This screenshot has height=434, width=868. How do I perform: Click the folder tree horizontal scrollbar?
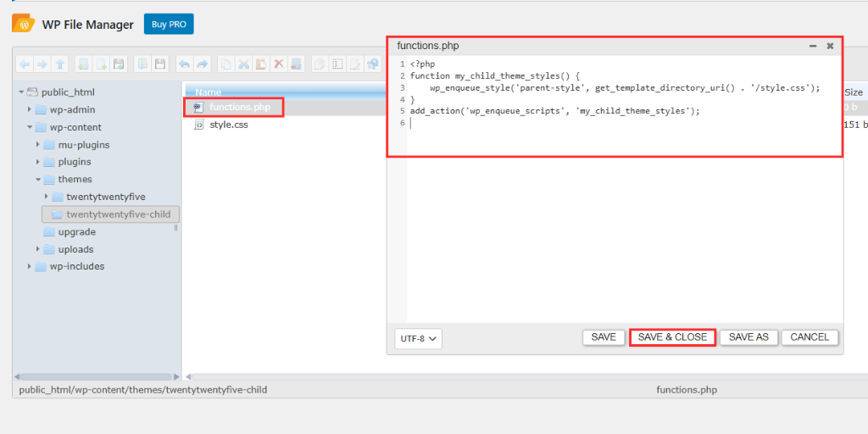(97, 376)
